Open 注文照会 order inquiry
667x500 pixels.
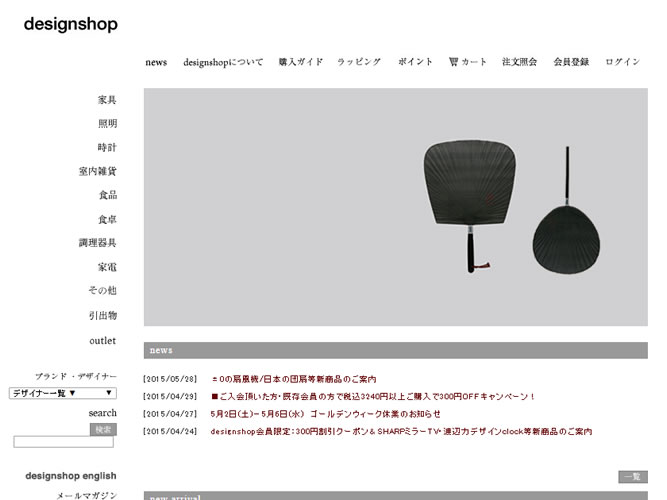pyautogui.click(x=519, y=62)
